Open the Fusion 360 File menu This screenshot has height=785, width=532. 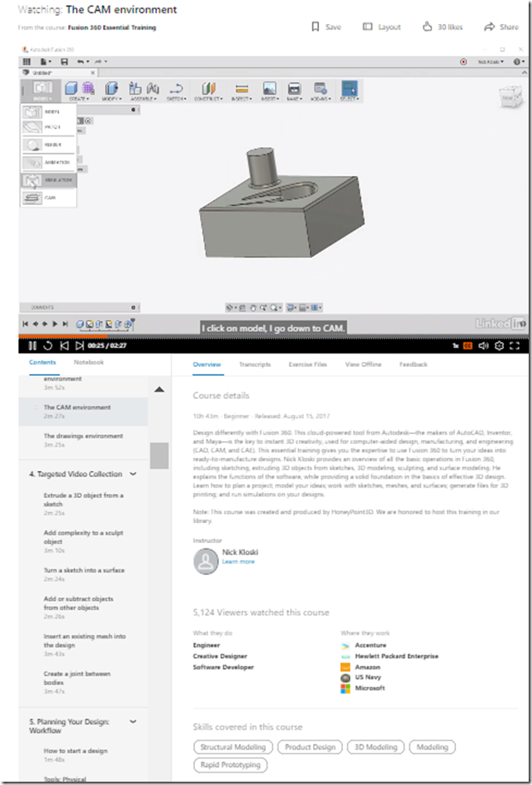tap(45, 62)
